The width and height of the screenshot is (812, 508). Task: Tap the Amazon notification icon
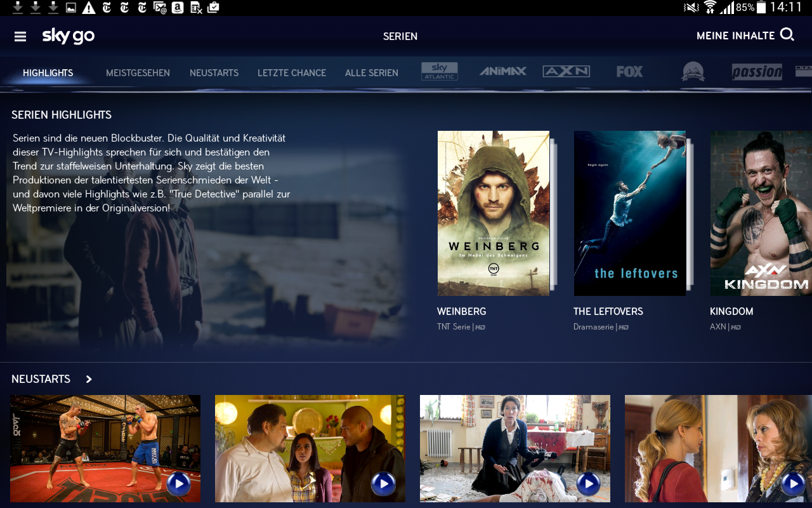tap(178, 8)
